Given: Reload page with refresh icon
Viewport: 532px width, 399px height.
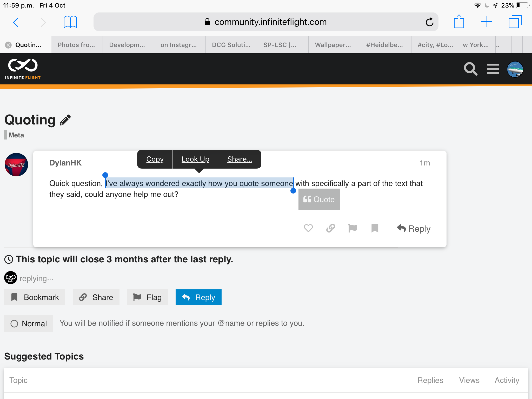Looking at the screenshot, I should [429, 22].
